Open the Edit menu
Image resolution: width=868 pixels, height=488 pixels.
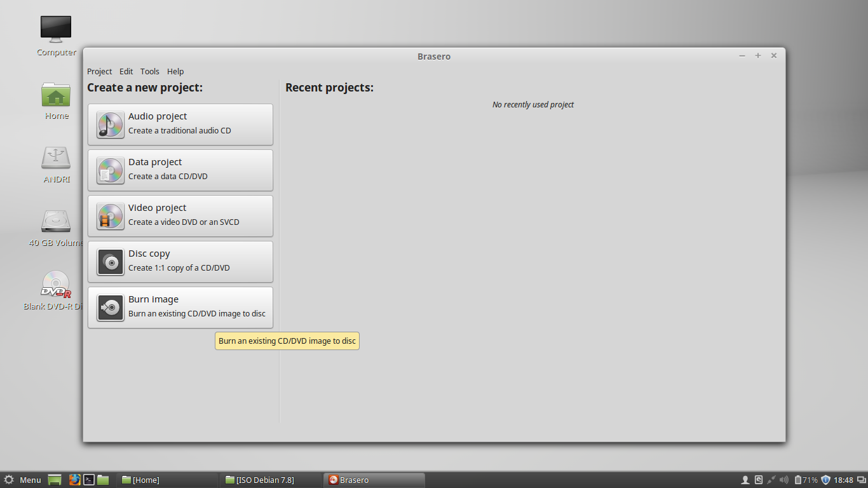click(126, 72)
